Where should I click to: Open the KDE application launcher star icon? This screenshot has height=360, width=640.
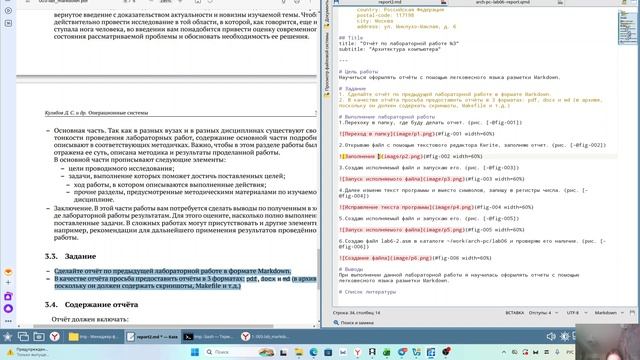coord(7,337)
